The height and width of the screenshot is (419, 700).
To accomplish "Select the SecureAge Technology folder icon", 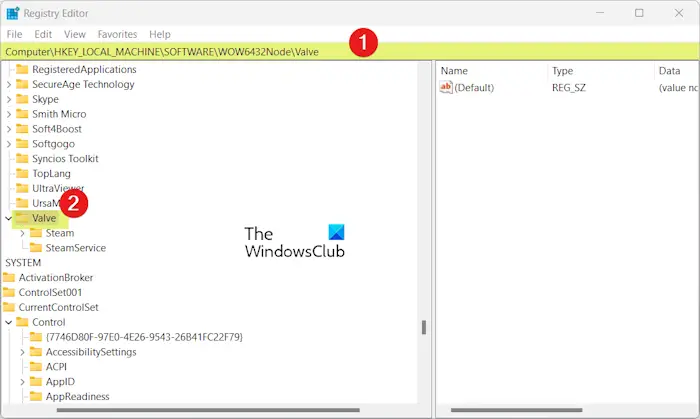I will click(22, 84).
